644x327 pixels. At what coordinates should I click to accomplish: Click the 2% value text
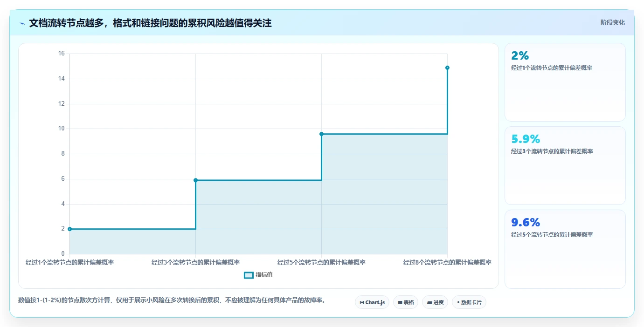(x=520, y=56)
